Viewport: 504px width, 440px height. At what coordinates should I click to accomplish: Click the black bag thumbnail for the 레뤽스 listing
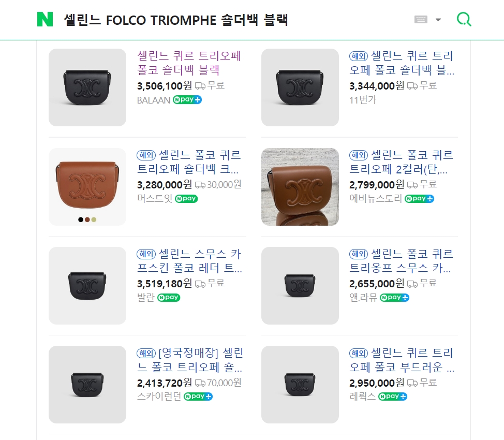pos(300,385)
